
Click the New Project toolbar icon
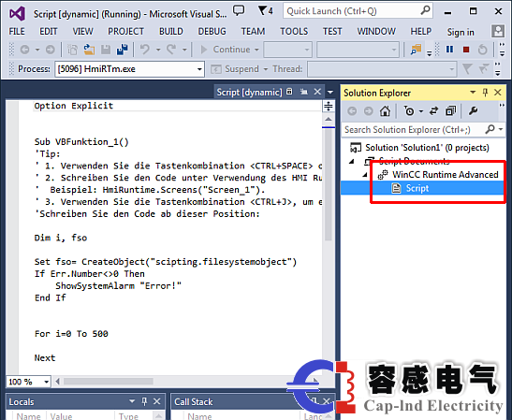[72, 50]
